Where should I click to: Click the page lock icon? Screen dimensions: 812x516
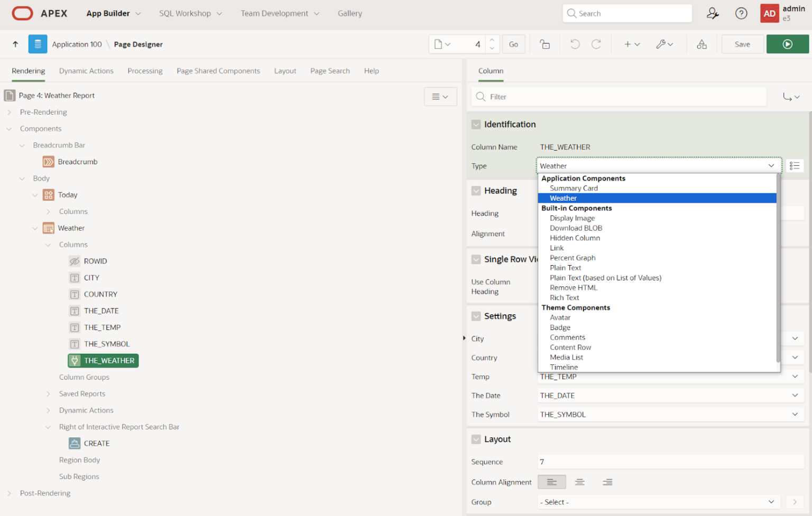tap(545, 44)
